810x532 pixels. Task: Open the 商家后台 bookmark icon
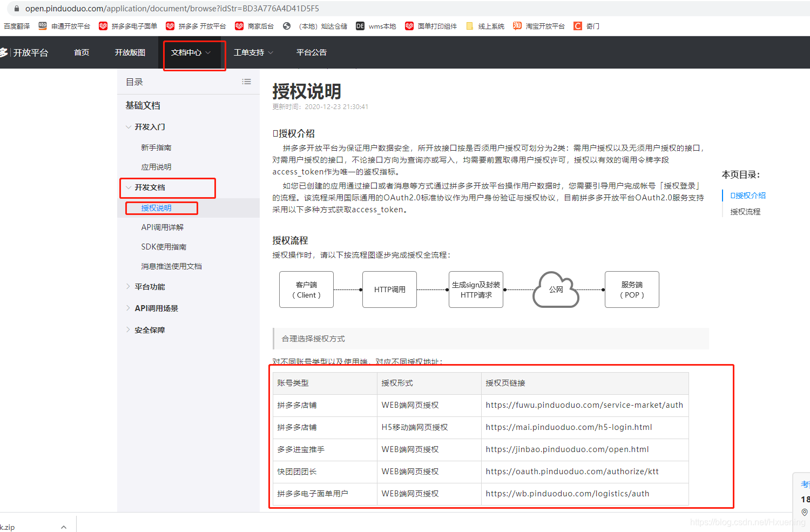[239, 26]
